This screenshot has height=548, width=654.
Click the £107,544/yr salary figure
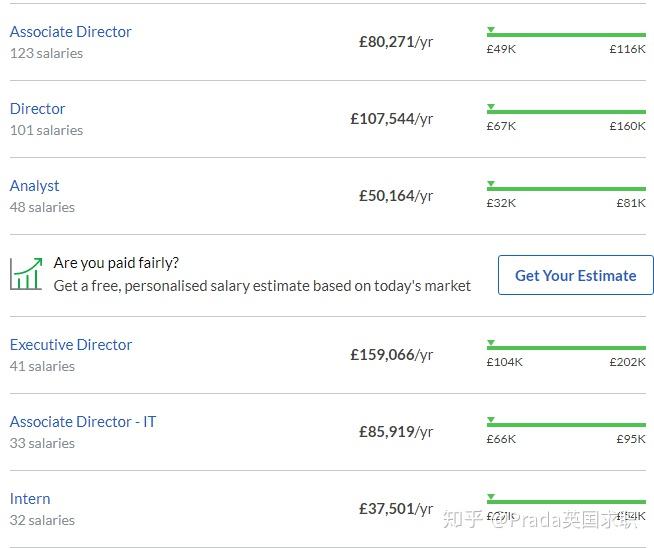tap(391, 119)
